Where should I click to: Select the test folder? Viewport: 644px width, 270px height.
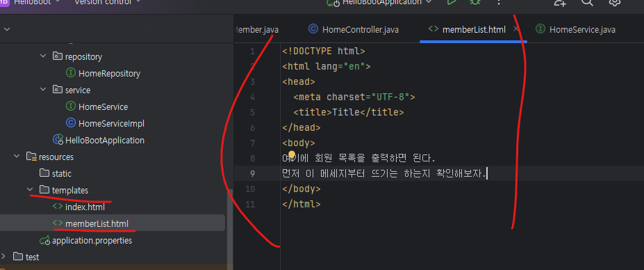32,257
